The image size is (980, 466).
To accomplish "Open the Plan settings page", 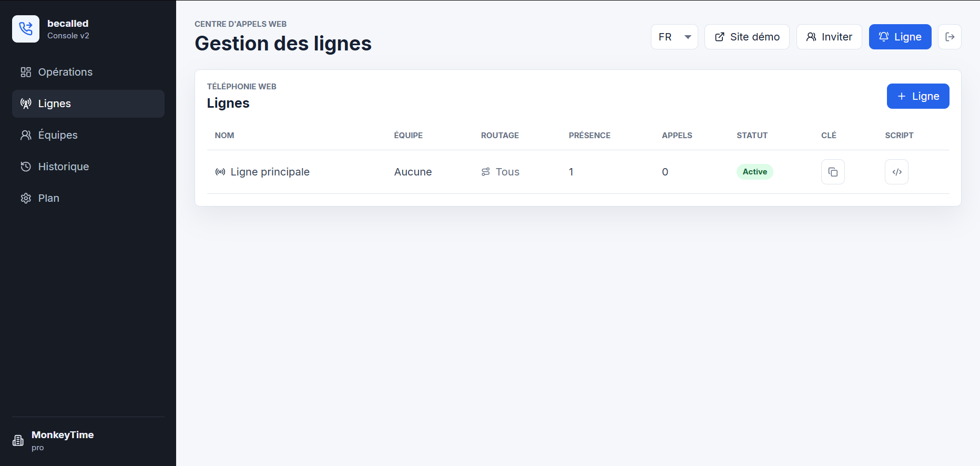I will coord(88,198).
